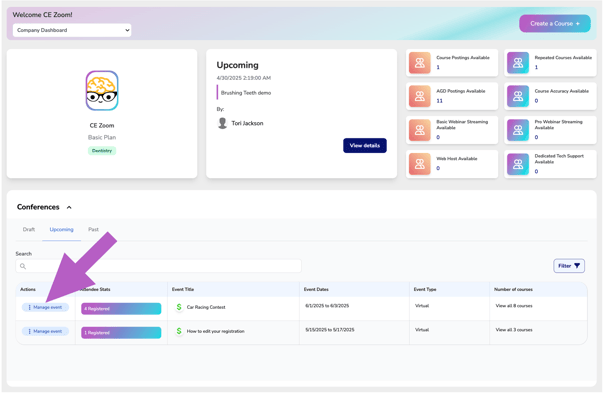Image resolution: width=603 pixels, height=395 pixels.
Task: Click the Web Host Available icon
Action: [x=420, y=164]
